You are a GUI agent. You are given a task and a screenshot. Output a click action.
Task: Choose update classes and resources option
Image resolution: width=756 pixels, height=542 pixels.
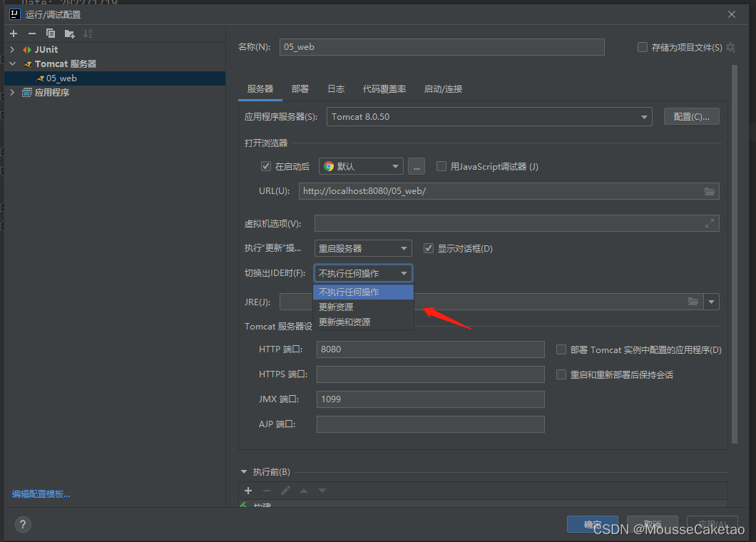coord(364,322)
